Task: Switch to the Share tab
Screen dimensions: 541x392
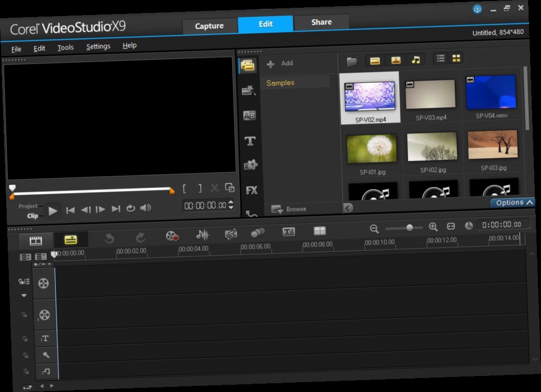Action: tap(321, 22)
